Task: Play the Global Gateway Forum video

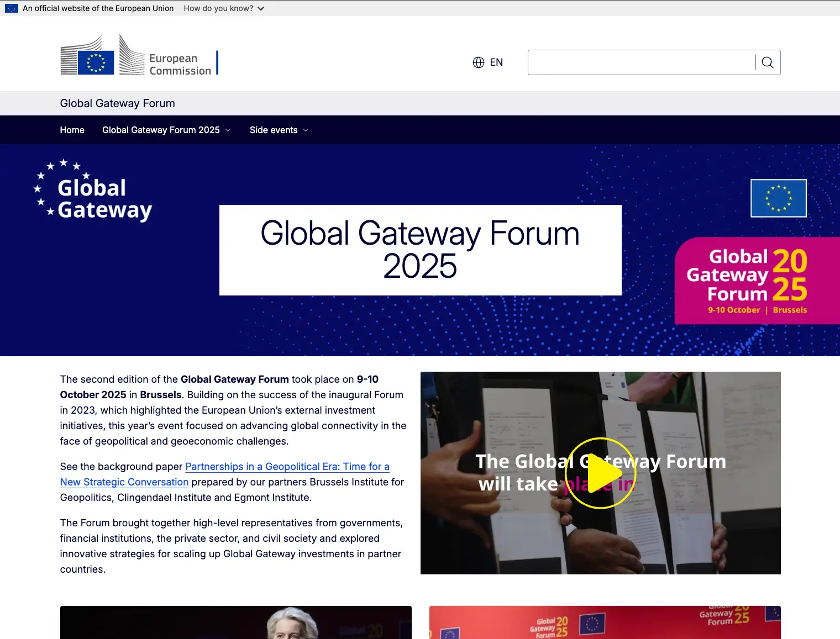Action: pos(601,473)
